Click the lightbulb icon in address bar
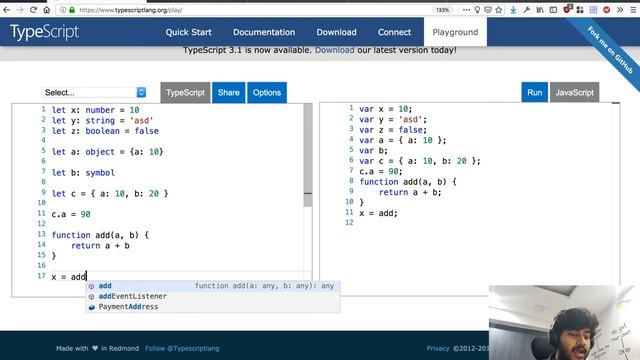The image size is (640, 360). [x=477, y=10]
